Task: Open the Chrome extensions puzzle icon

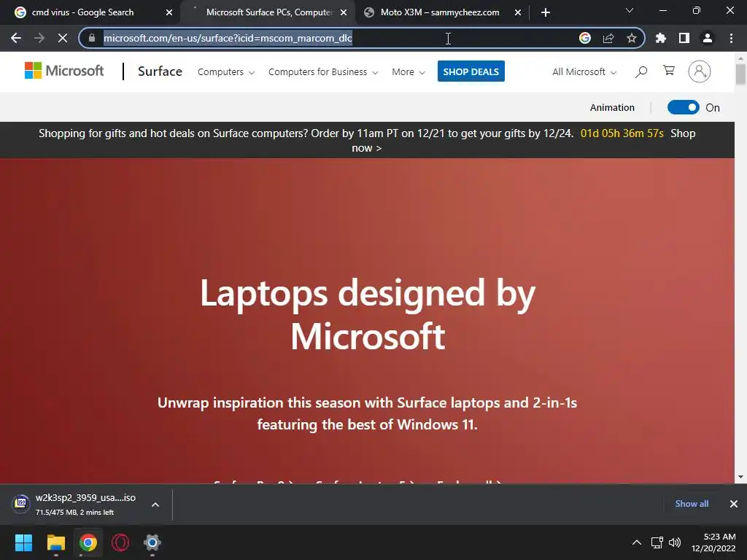Action: click(x=661, y=38)
